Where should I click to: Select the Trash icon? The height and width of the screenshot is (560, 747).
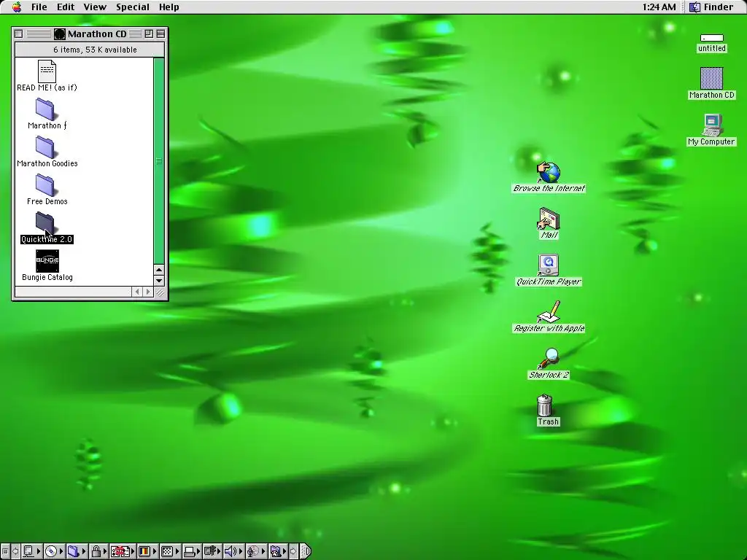pyautogui.click(x=544, y=405)
